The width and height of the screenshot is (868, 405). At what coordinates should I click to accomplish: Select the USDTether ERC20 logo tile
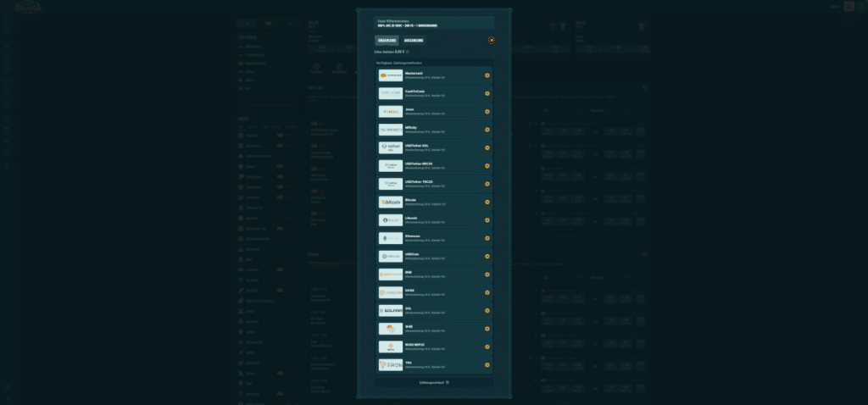390,166
